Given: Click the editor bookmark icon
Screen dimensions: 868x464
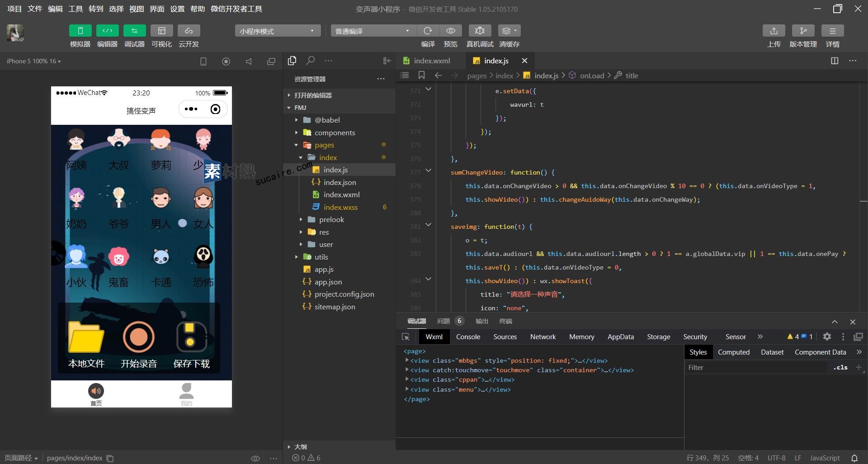Looking at the screenshot, I should click(x=421, y=75).
